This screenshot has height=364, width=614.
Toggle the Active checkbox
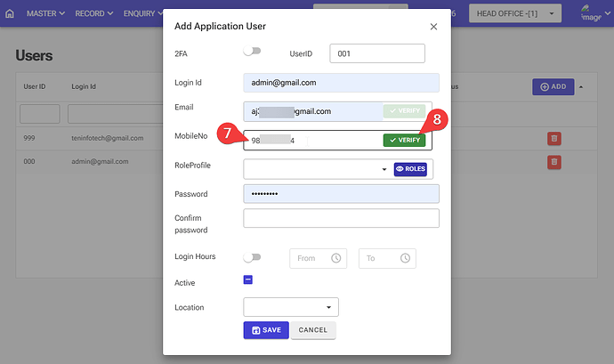pos(249,280)
